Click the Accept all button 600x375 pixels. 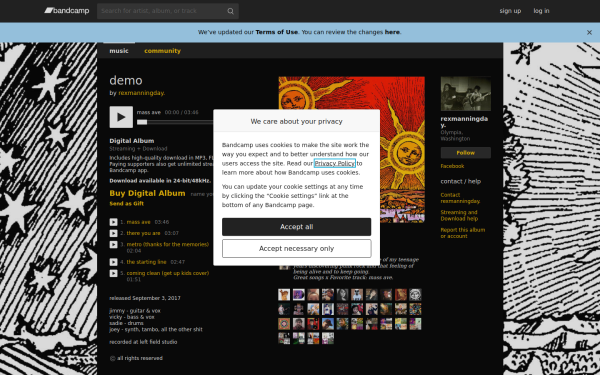(297, 227)
